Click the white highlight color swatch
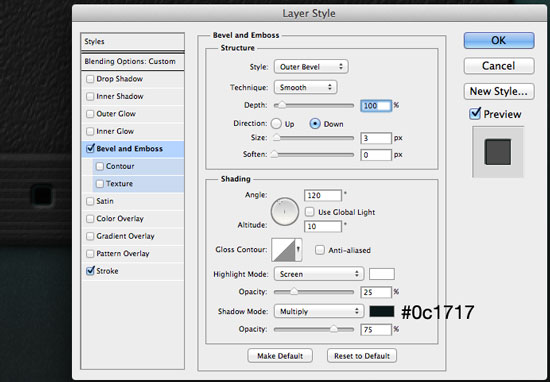This screenshot has height=382, width=550. point(382,274)
